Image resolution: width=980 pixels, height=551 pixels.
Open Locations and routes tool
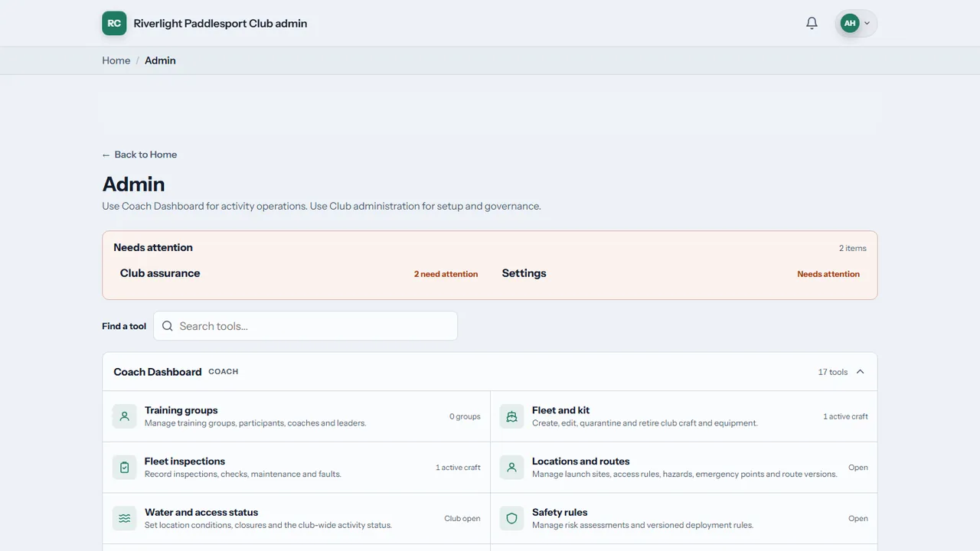(684, 468)
